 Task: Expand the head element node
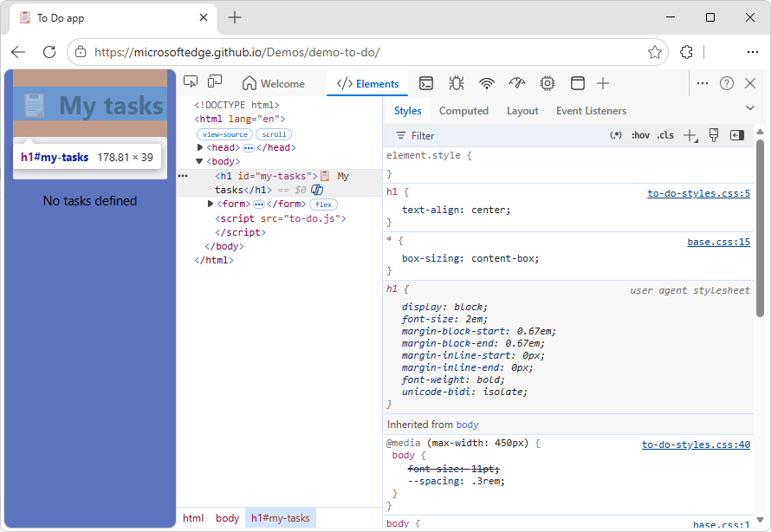click(x=200, y=147)
